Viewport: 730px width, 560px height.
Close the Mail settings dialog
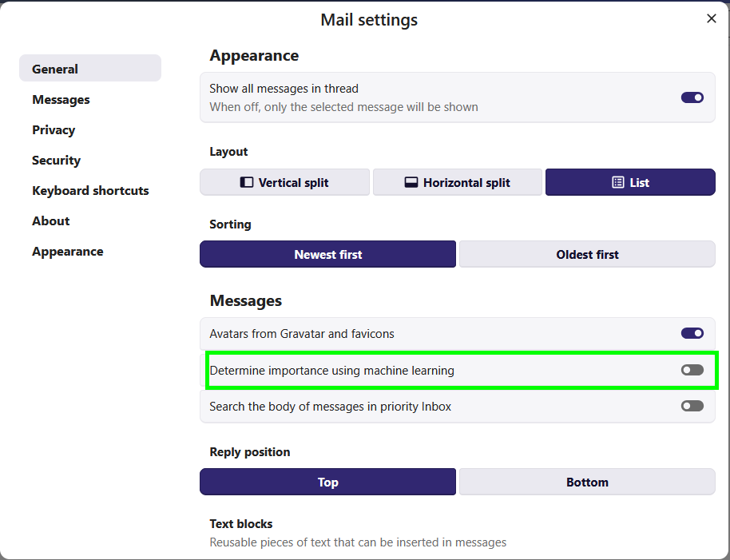coord(711,18)
